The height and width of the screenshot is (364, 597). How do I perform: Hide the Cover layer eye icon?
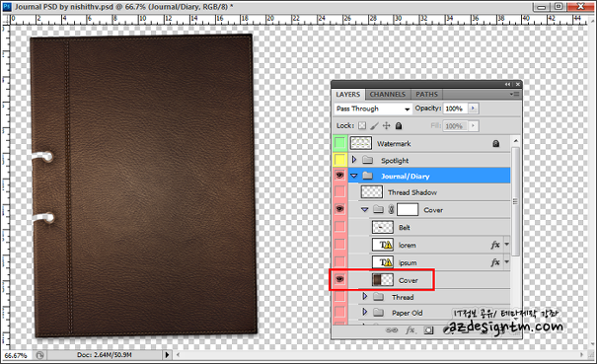tap(339, 280)
